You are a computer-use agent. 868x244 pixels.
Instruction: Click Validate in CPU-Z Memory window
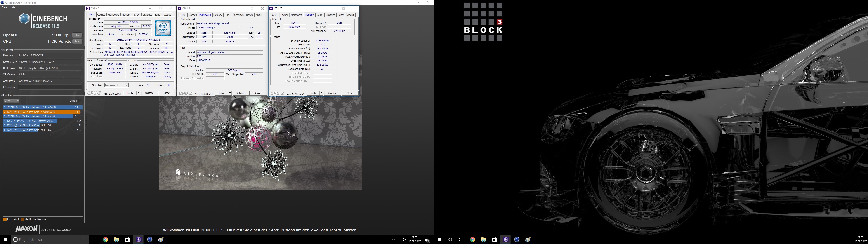(x=332, y=93)
